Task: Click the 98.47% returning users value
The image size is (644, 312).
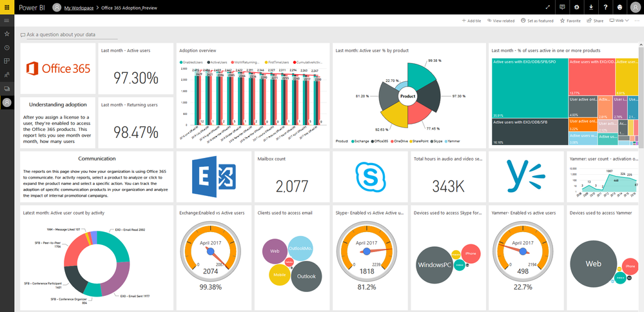Action: 135,132
